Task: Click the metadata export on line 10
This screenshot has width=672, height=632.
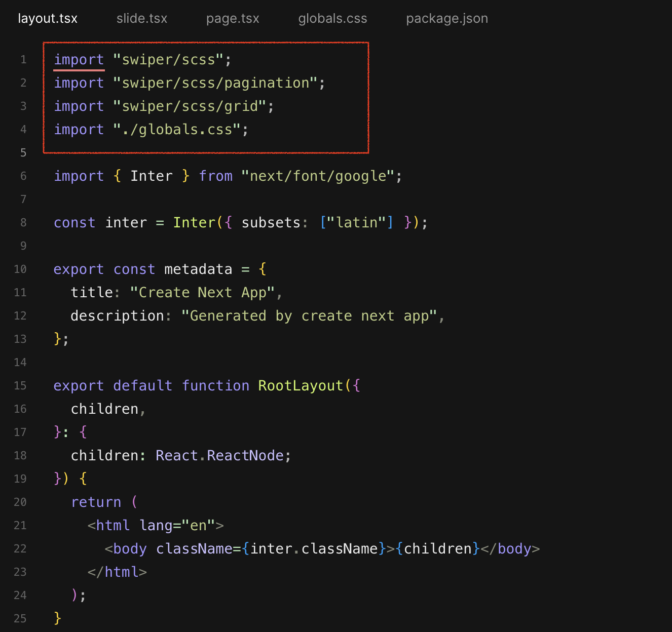Action: [x=198, y=269]
